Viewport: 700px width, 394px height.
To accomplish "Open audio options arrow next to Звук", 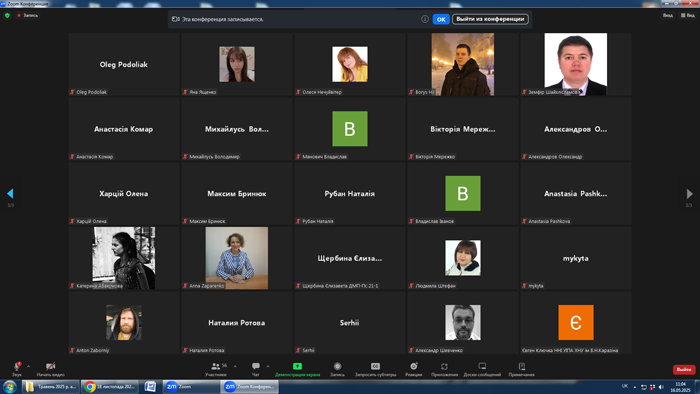I will coord(29,366).
